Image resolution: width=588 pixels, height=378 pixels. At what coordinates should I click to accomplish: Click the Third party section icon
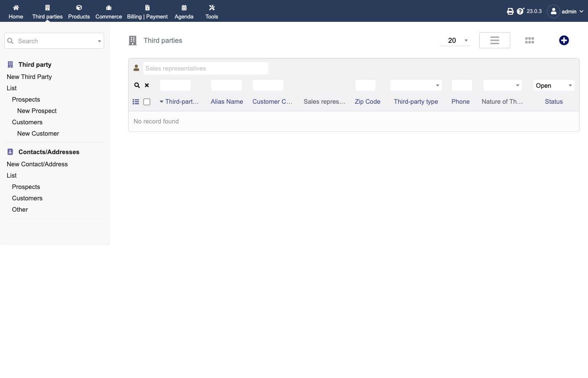point(10,65)
